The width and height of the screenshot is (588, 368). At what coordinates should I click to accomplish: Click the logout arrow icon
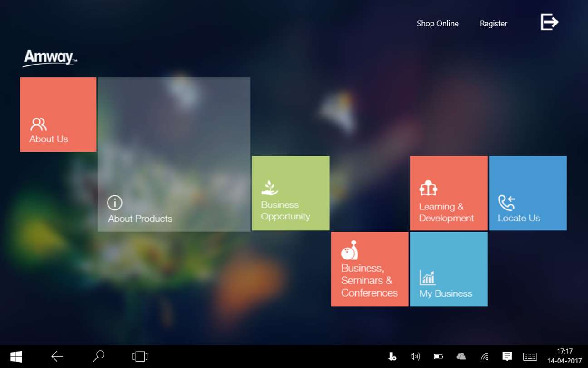click(549, 22)
